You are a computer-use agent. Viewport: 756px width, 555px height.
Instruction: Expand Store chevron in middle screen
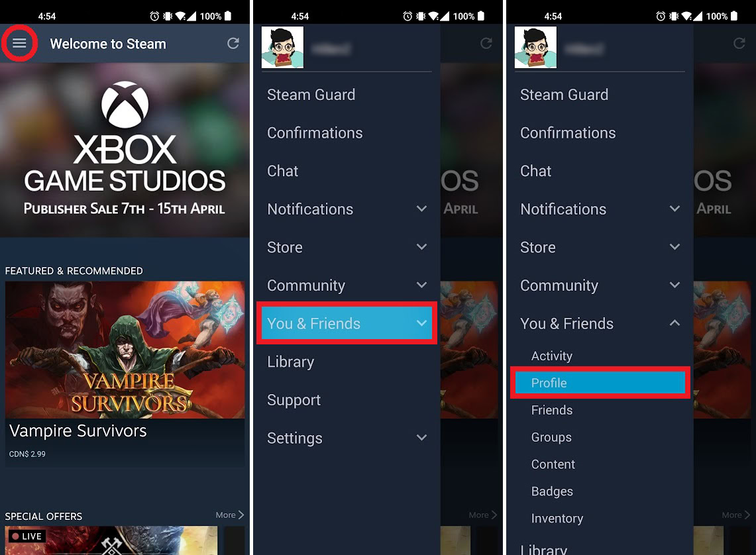tap(421, 246)
